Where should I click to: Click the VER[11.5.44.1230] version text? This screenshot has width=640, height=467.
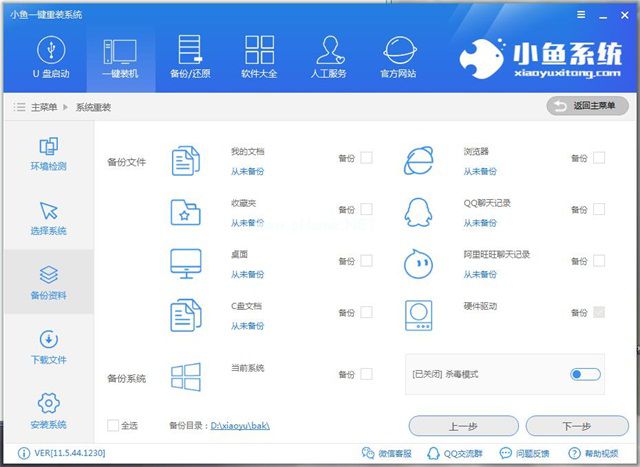[x=70, y=453]
